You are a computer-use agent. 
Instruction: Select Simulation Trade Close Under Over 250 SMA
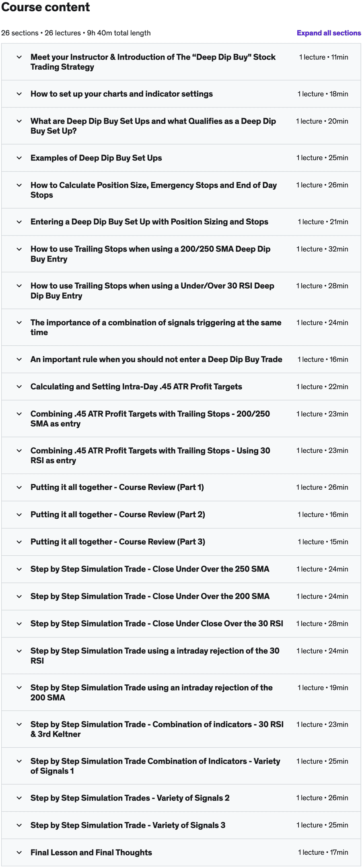point(150,569)
